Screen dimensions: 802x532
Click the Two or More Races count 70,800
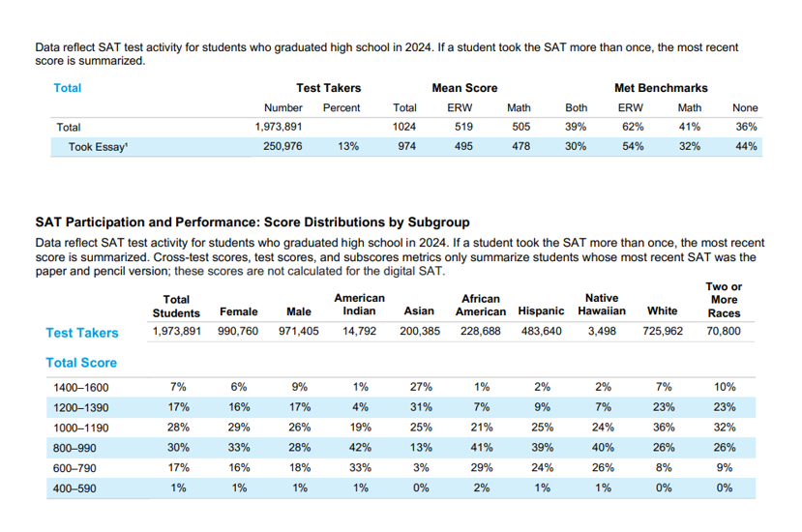coord(724,332)
